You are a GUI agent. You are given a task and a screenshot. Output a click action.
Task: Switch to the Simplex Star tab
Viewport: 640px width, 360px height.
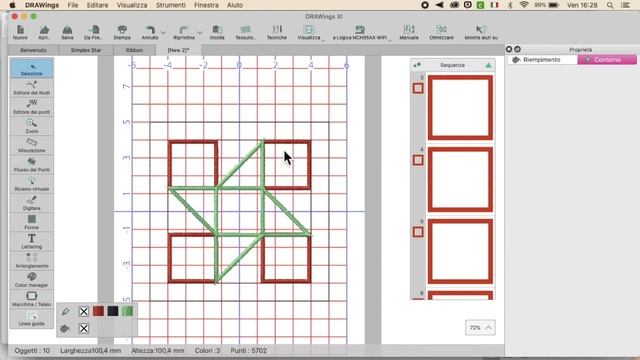tap(86, 50)
